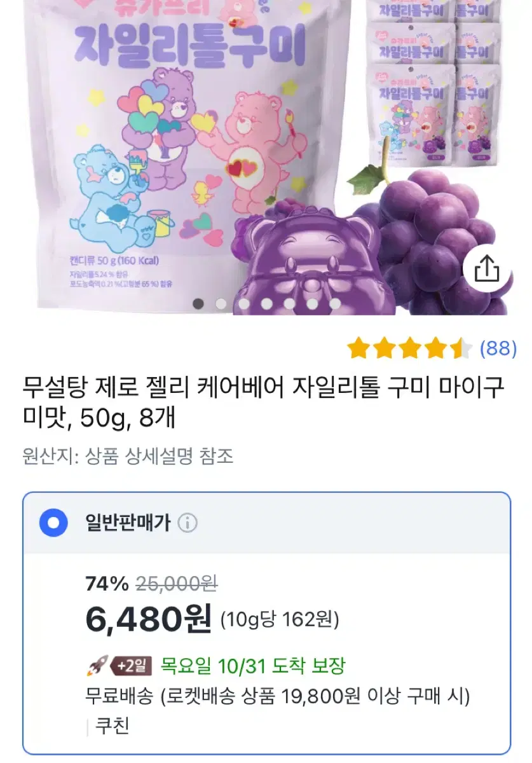Tap the star rating display

pyautogui.click(x=410, y=348)
